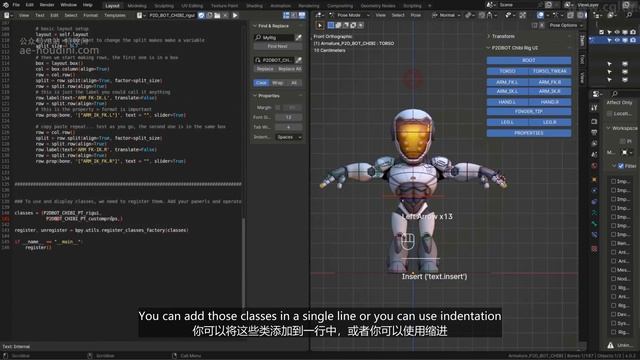Click the Margin column value slider
The width and height of the screenshot is (640, 360).
[x=292, y=107]
